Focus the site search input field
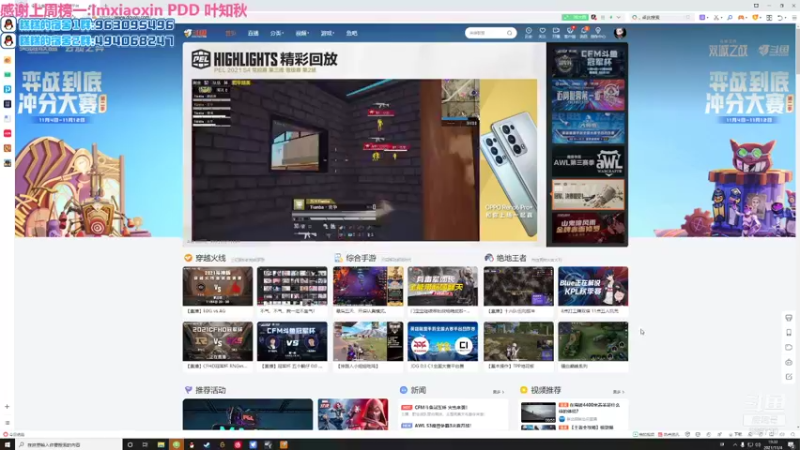The width and height of the screenshot is (800, 450). tap(485, 33)
